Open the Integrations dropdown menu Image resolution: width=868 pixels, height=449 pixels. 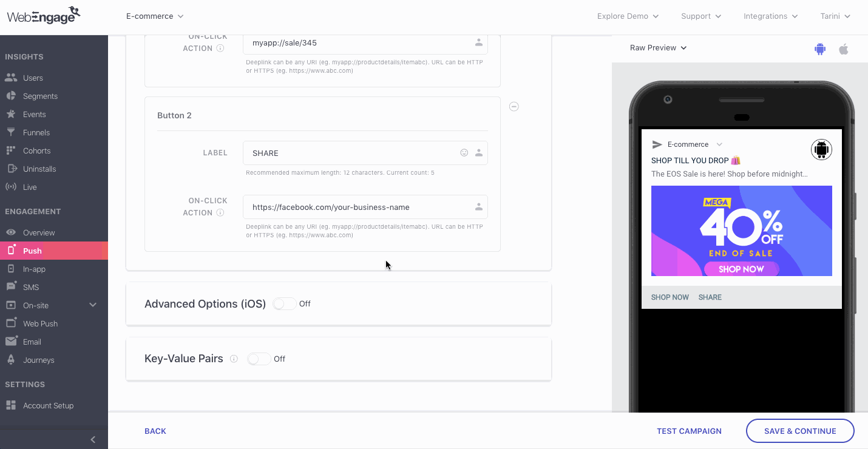771,16
